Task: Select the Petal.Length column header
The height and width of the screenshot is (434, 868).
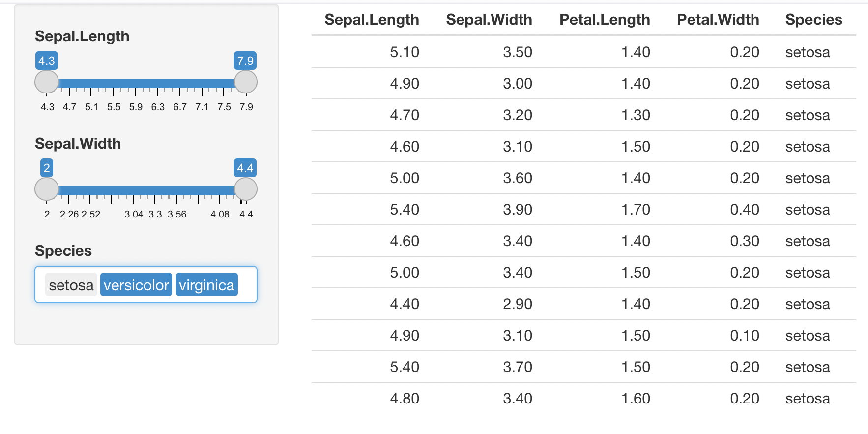Action: (x=604, y=20)
